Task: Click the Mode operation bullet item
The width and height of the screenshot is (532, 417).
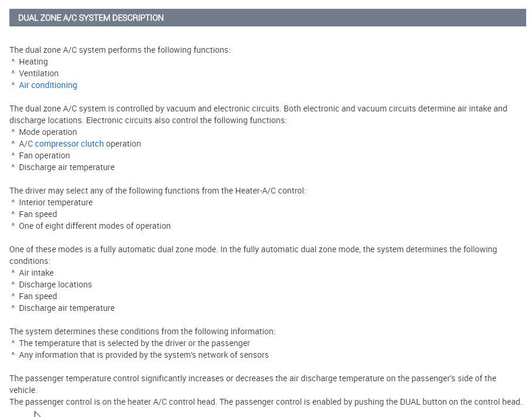Action: 48,132
